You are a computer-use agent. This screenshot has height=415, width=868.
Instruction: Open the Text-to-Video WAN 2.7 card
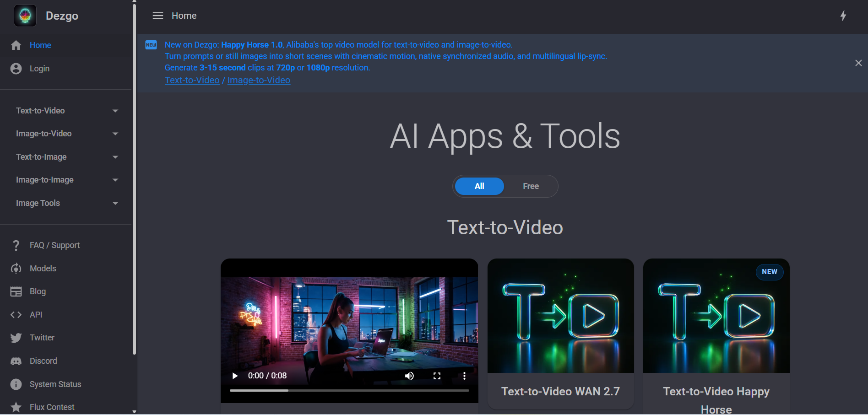[561, 334]
